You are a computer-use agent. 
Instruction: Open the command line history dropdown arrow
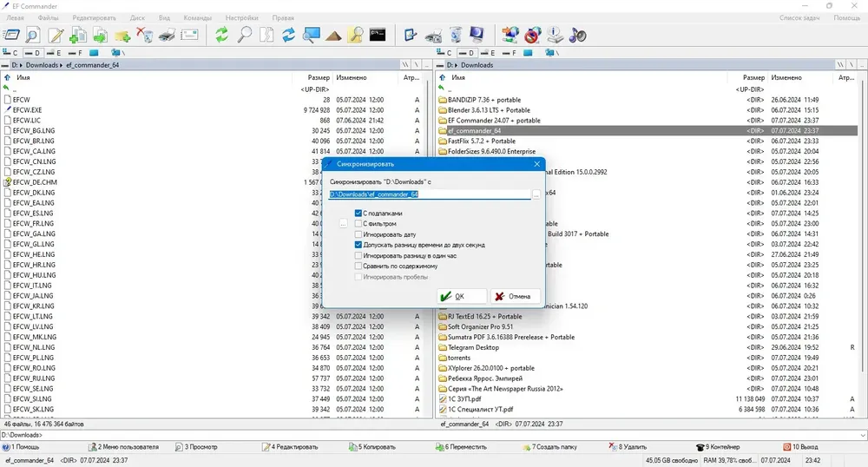863,435
